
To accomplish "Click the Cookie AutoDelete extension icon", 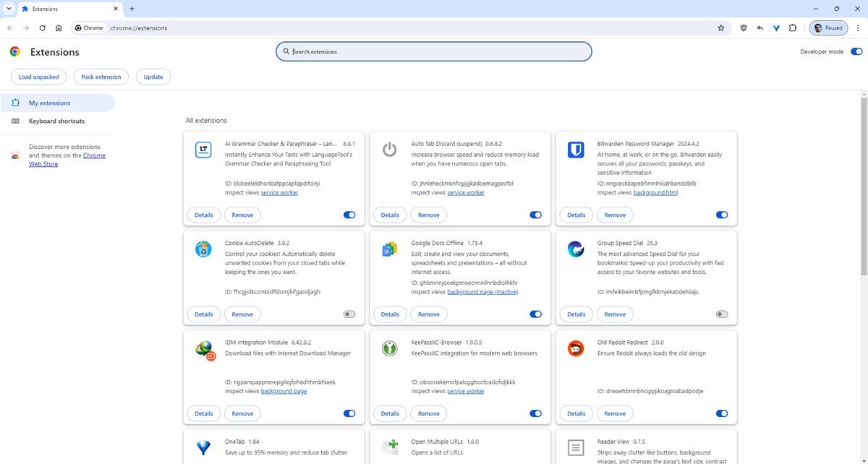I will coord(203,249).
